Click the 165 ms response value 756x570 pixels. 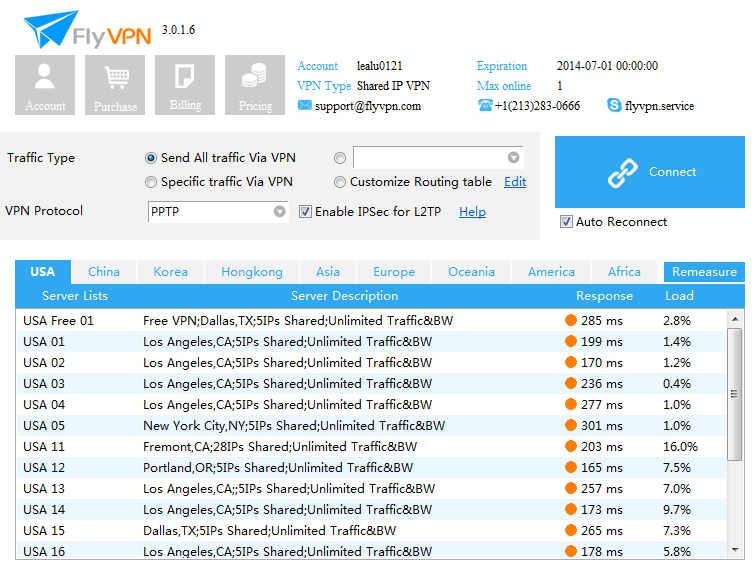602,467
